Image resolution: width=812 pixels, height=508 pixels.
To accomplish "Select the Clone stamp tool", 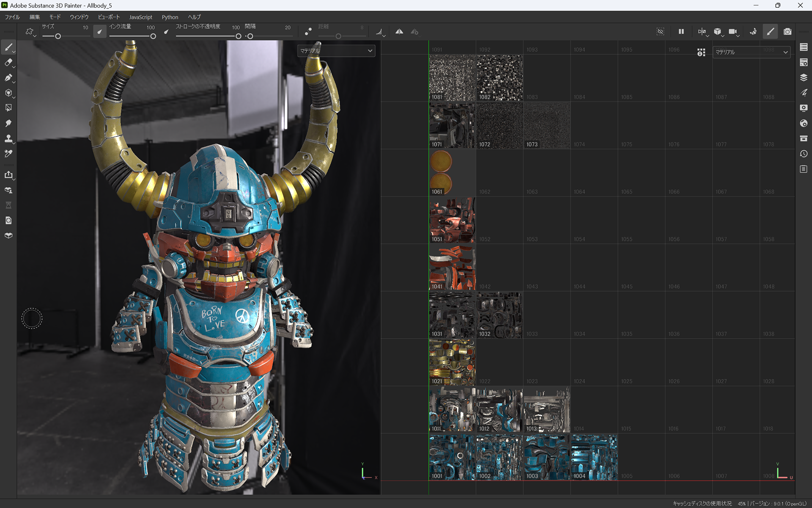I will (8, 138).
